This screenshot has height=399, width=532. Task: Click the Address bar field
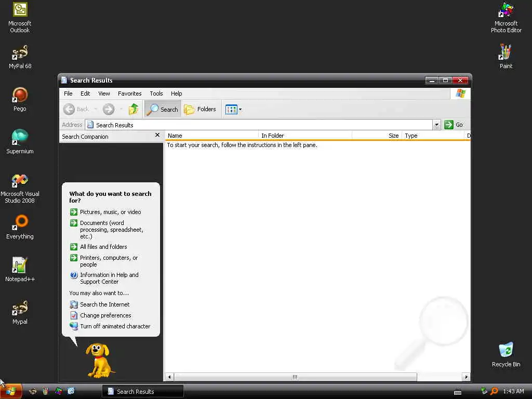259,125
